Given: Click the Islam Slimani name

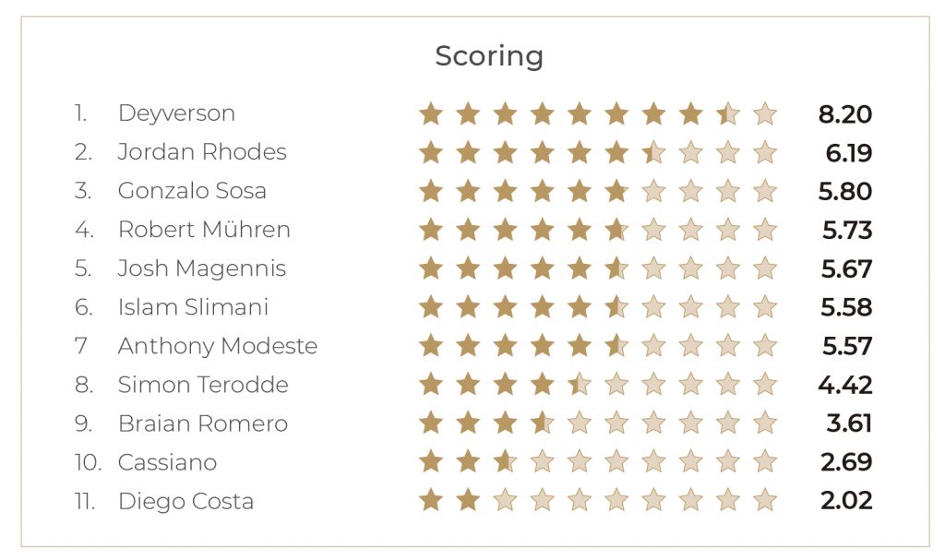Looking at the screenshot, I should 193,307.
